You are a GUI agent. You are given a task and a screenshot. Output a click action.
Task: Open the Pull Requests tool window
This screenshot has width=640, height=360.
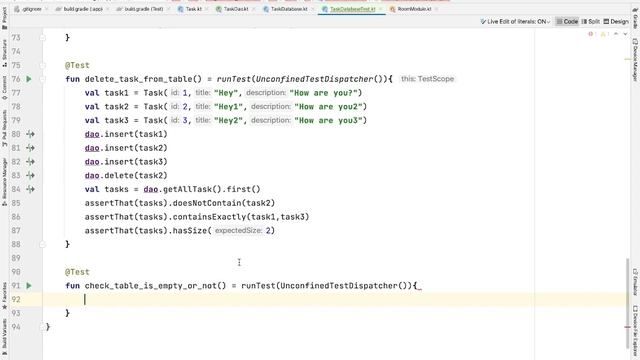(x=4, y=129)
